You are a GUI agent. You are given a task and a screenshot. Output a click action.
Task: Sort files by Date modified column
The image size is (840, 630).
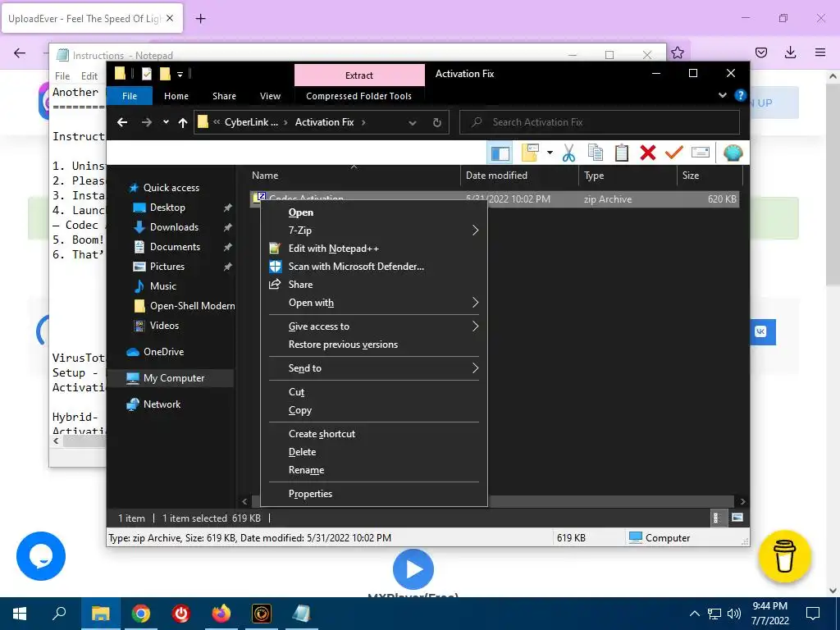pos(519,176)
